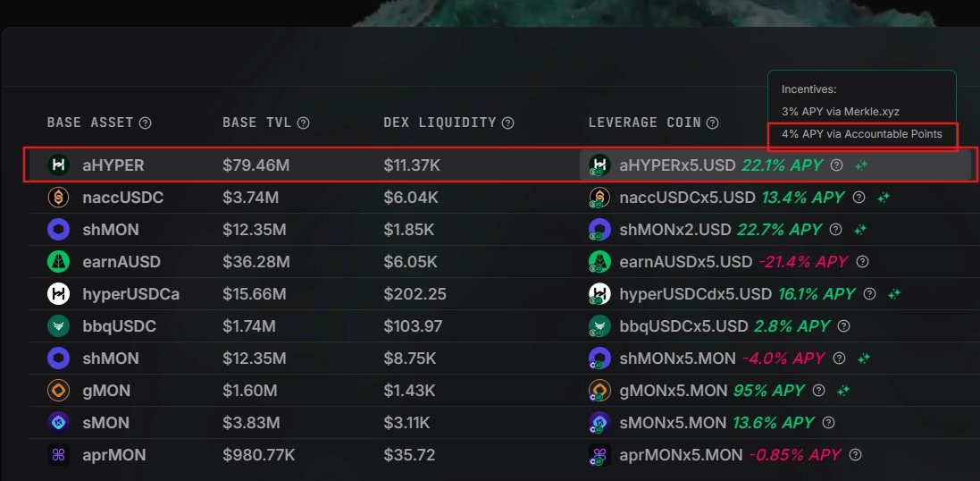Viewport: 980px width, 481px height.
Task: Click the aprMON base asset token icon
Action: pos(59,455)
